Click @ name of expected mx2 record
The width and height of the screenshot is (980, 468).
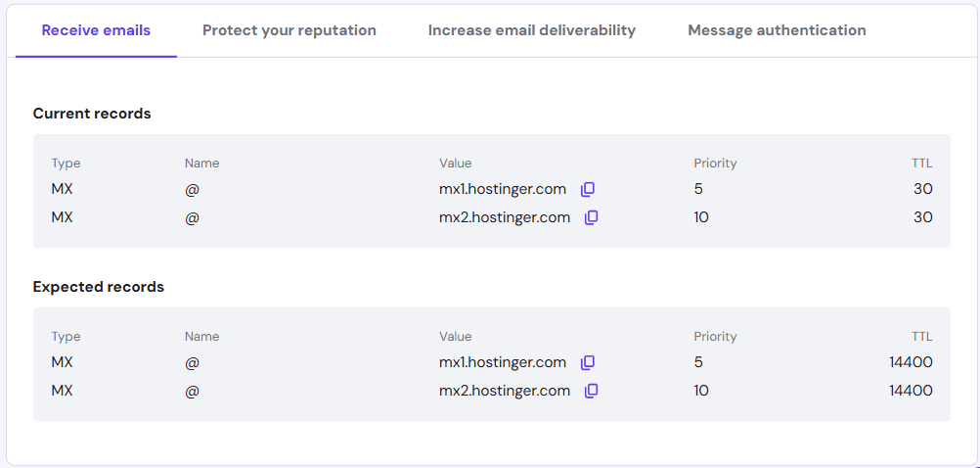[192, 391]
